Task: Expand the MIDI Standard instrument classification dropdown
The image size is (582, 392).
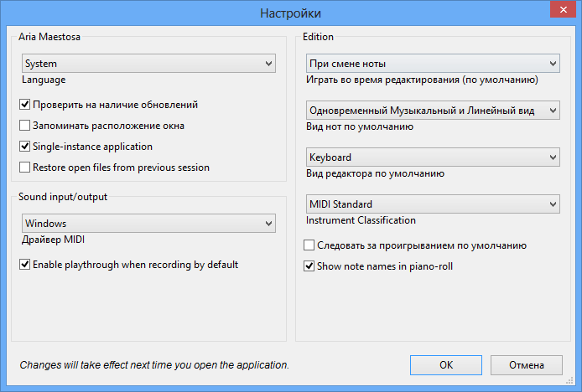Action: click(x=433, y=204)
